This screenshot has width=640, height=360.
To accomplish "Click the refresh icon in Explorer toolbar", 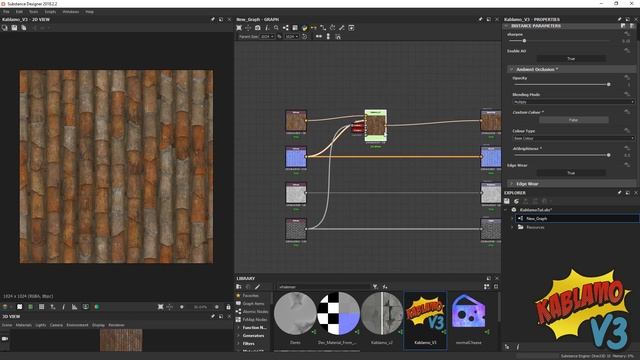I will point(516,201).
